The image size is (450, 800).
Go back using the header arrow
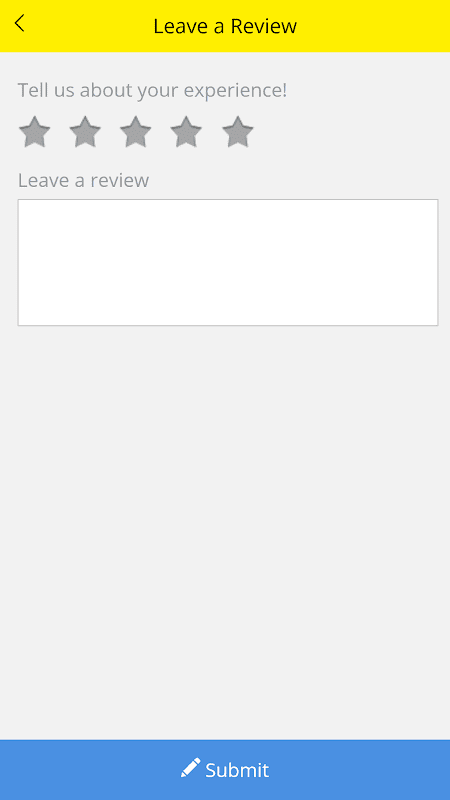pyautogui.click(x=19, y=23)
